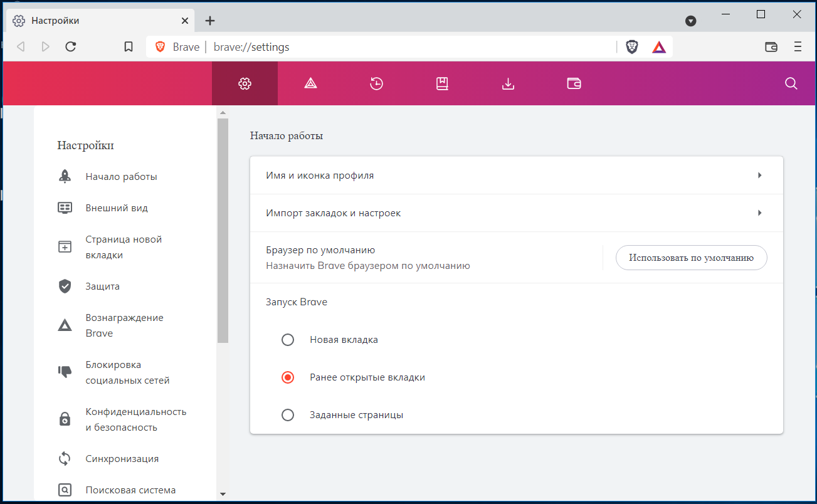The width and height of the screenshot is (817, 504).
Task: Open Конфиденциальность и безопасность in sidebar
Action: (x=136, y=419)
